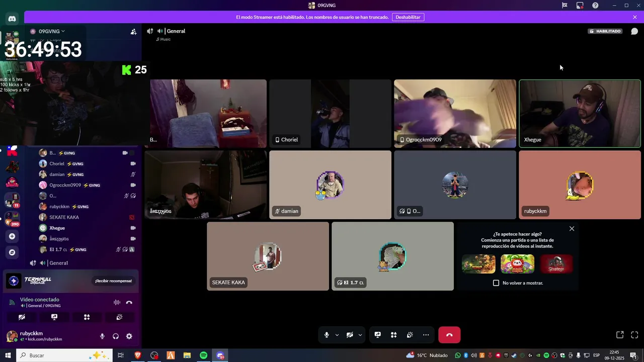Select El 1.7 in the voice member list
The image size is (644, 362).
tap(88, 249)
